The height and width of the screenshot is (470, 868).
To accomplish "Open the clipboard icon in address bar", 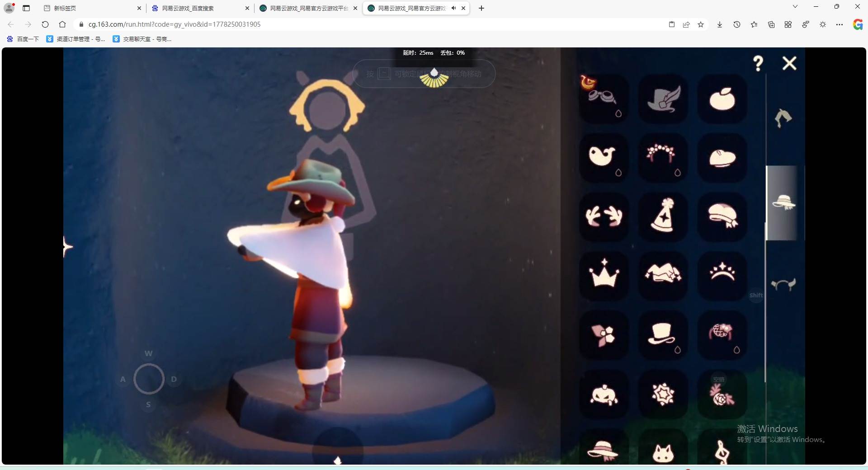I will tap(672, 24).
